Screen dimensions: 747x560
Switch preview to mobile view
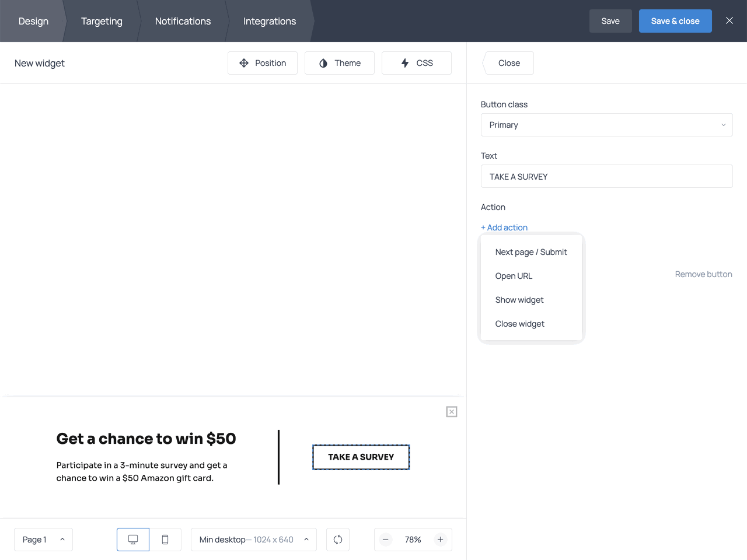click(x=165, y=540)
